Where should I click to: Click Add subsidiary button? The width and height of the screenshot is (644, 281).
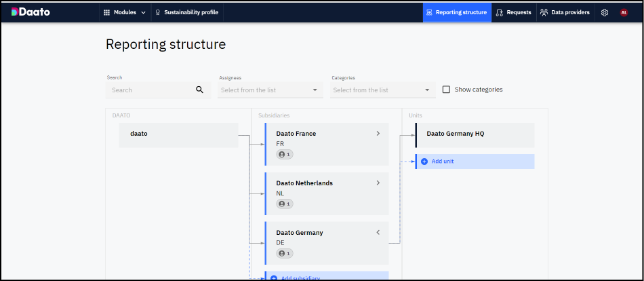[327, 276]
